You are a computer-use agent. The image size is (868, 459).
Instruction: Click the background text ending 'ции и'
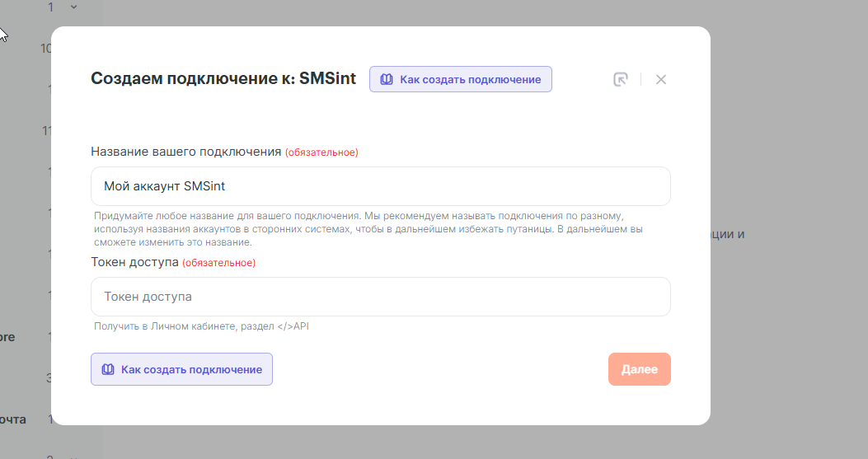pyautogui.click(x=728, y=234)
